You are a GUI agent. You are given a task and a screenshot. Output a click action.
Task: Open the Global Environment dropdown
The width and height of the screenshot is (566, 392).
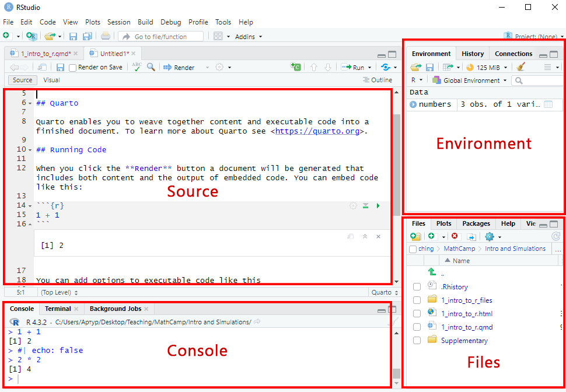click(470, 80)
